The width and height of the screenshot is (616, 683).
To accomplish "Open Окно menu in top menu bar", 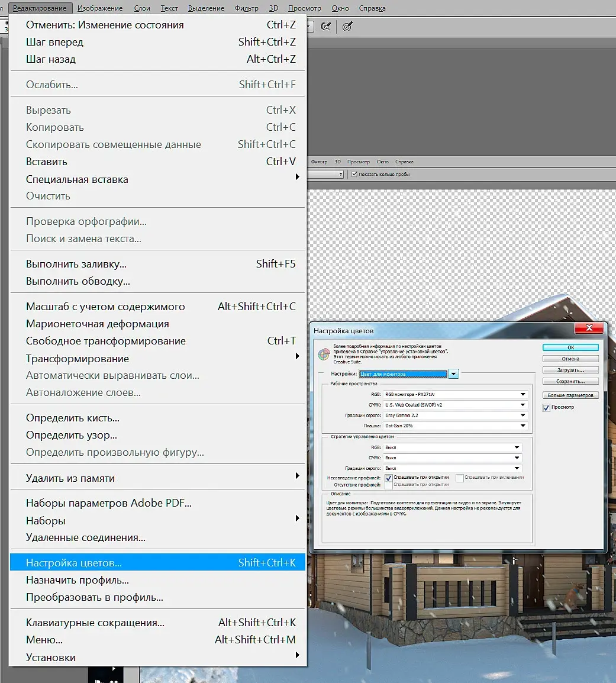I will pos(340,8).
